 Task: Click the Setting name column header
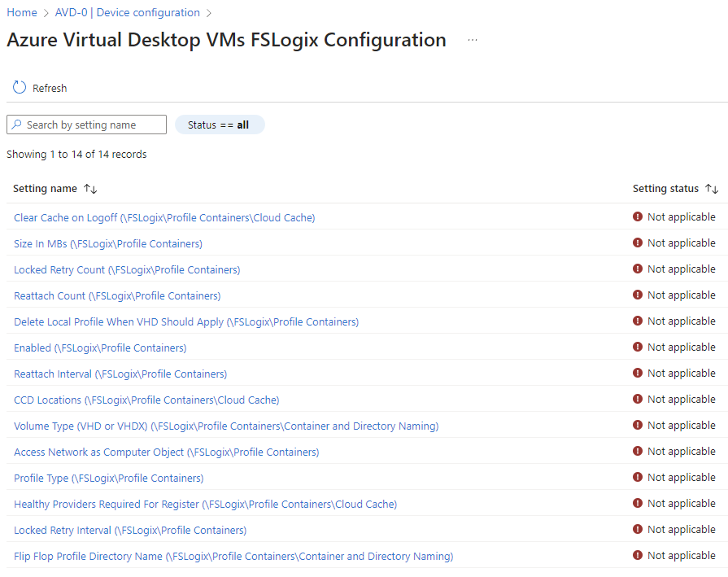click(x=45, y=188)
